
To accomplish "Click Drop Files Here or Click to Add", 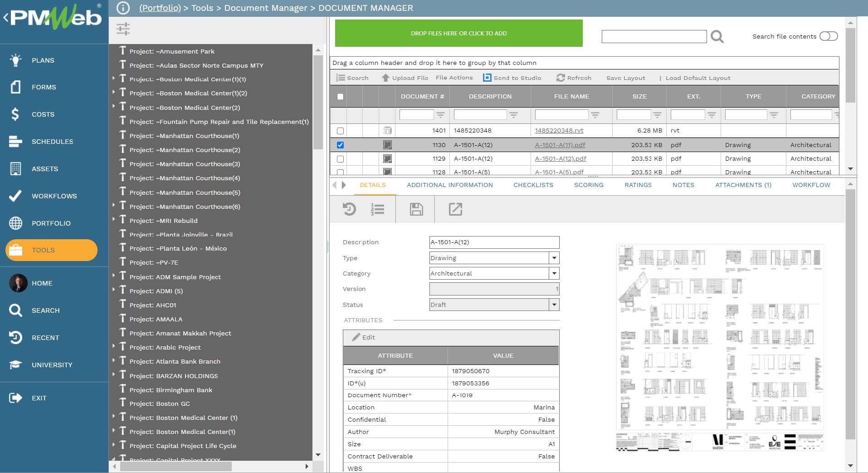I will [x=459, y=33].
